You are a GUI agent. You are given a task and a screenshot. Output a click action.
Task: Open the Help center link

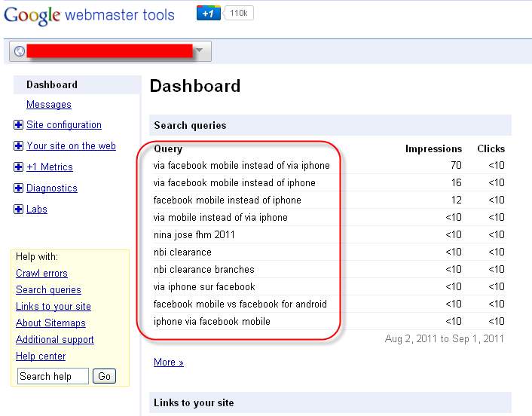(x=41, y=356)
